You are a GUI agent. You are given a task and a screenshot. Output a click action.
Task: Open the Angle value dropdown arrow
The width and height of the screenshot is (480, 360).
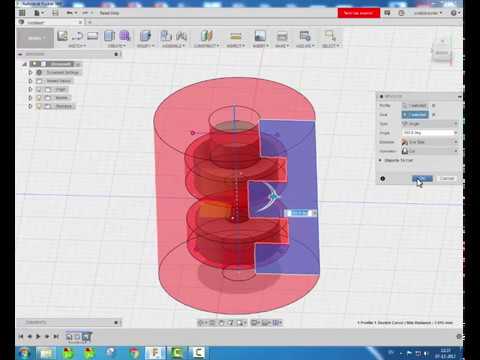(456, 133)
